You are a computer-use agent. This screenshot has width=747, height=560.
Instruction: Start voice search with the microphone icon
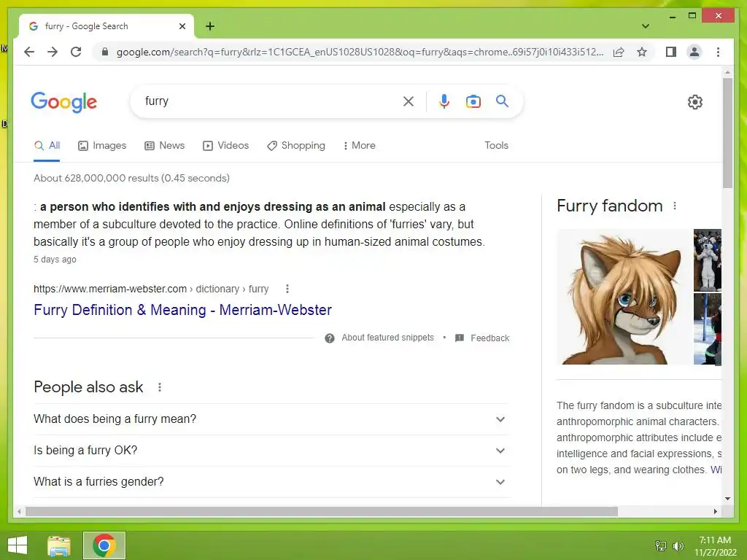point(444,101)
